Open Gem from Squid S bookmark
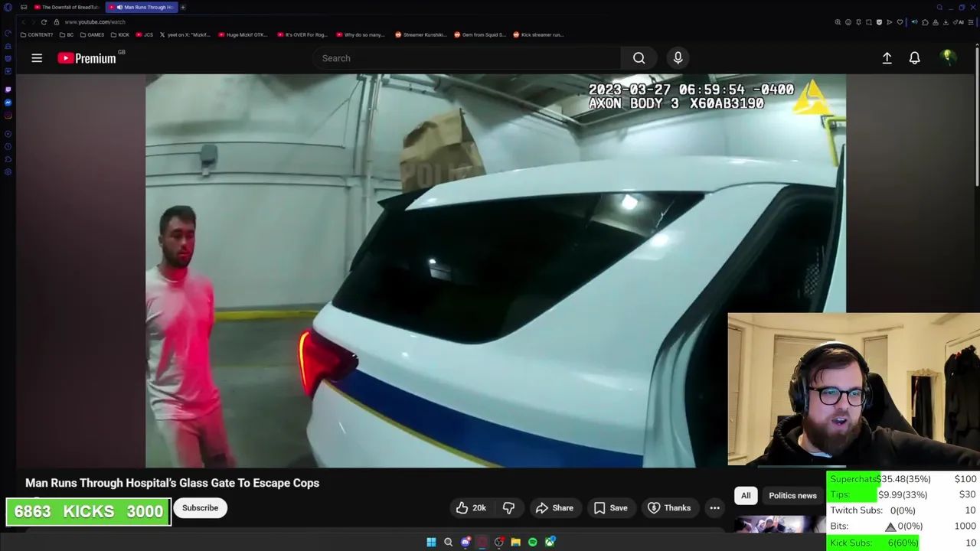This screenshot has height=551, width=980. (480, 34)
